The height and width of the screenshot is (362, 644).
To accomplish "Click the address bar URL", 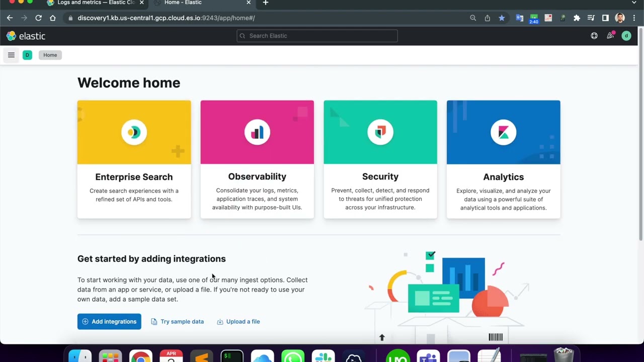I will click(x=166, y=18).
